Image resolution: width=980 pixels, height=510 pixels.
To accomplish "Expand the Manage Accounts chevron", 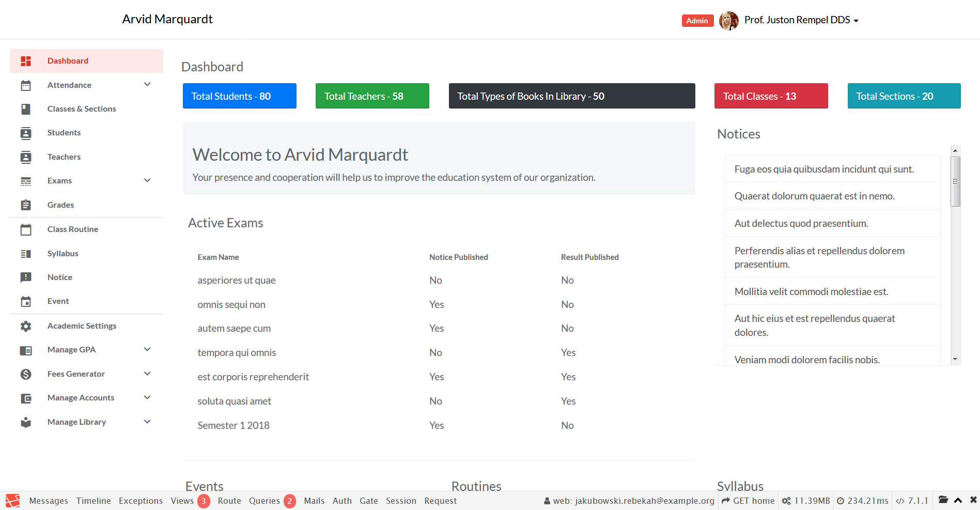I will (x=147, y=397).
